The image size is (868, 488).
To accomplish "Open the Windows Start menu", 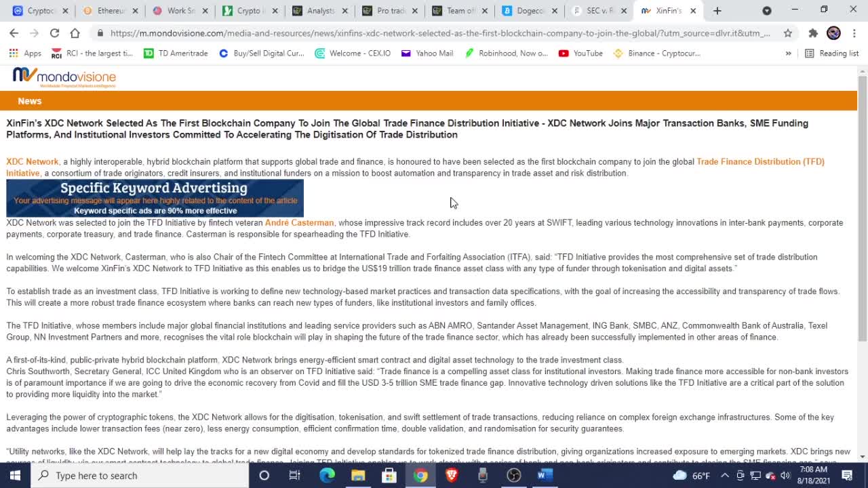I will [15, 475].
